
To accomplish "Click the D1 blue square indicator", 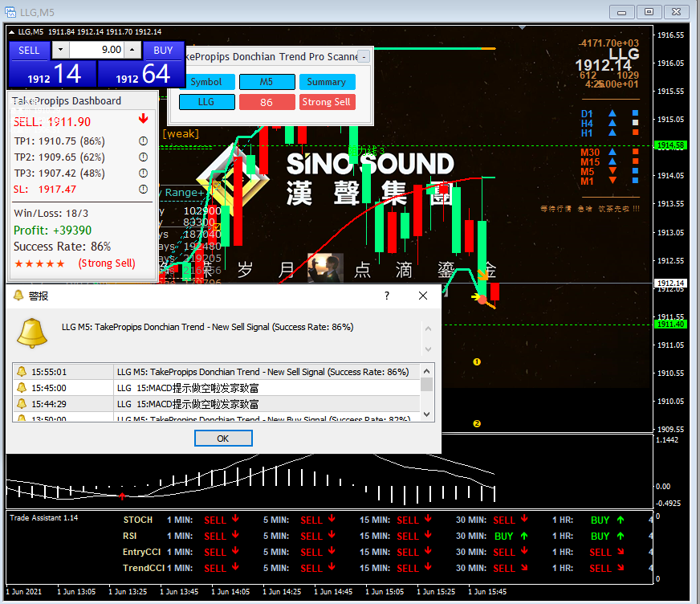I will 635,113.
